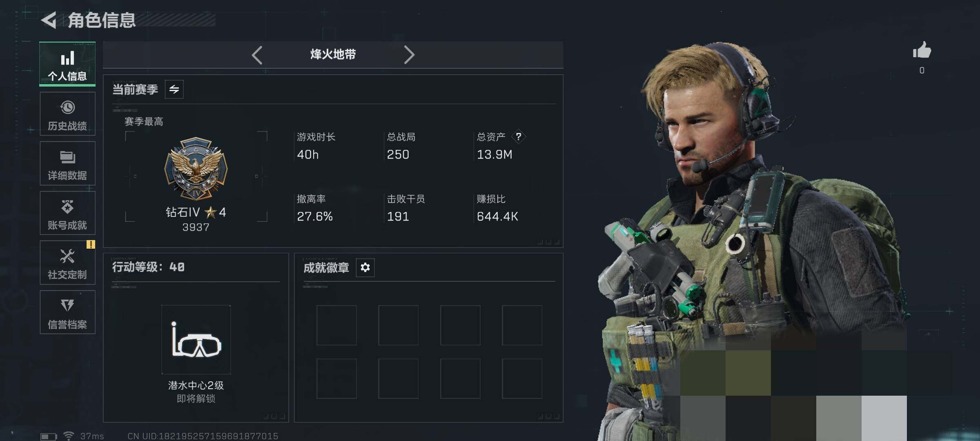Open the 详细数据 sidebar section
This screenshot has height=441, width=980.
coord(67,163)
